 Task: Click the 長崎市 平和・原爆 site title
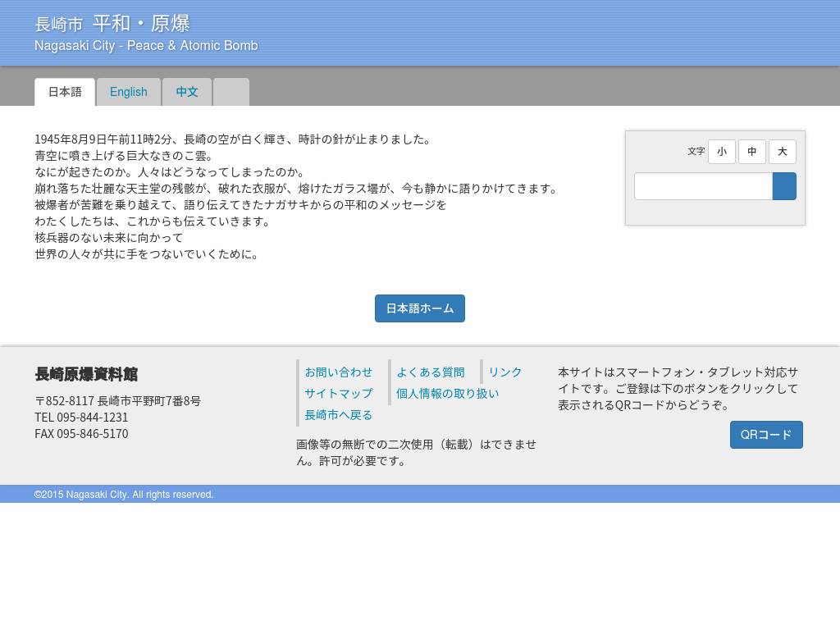pyautogui.click(x=112, y=24)
